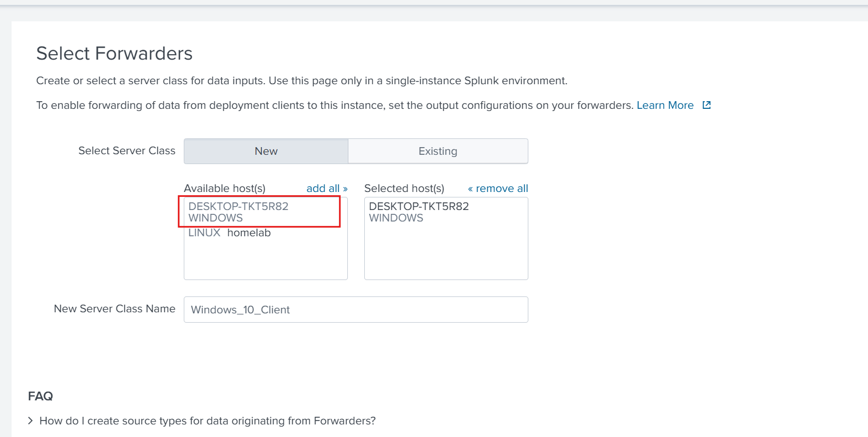Expand the FAQ question chevron arrow
Screen dimensions: 868x437
tap(31, 421)
